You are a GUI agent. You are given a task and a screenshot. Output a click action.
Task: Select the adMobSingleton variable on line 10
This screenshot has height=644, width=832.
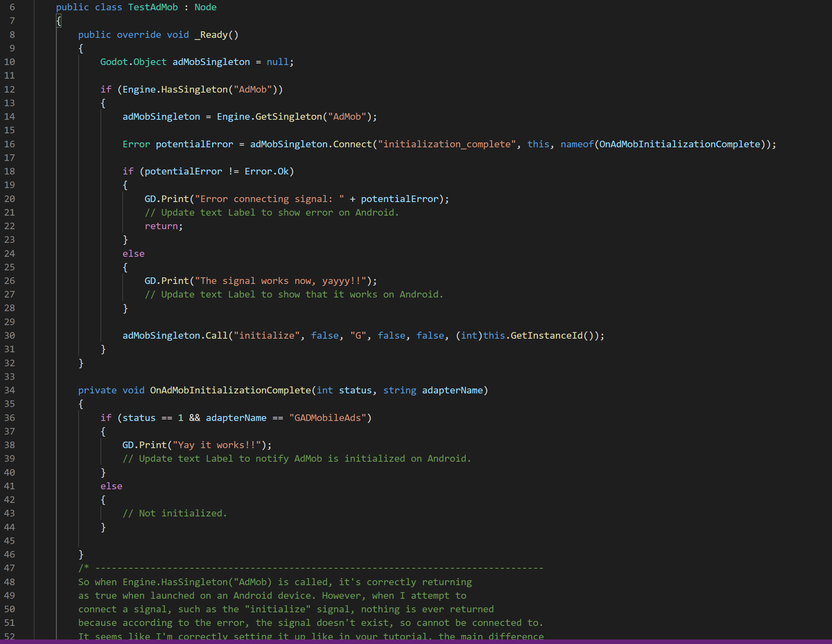coord(211,62)
